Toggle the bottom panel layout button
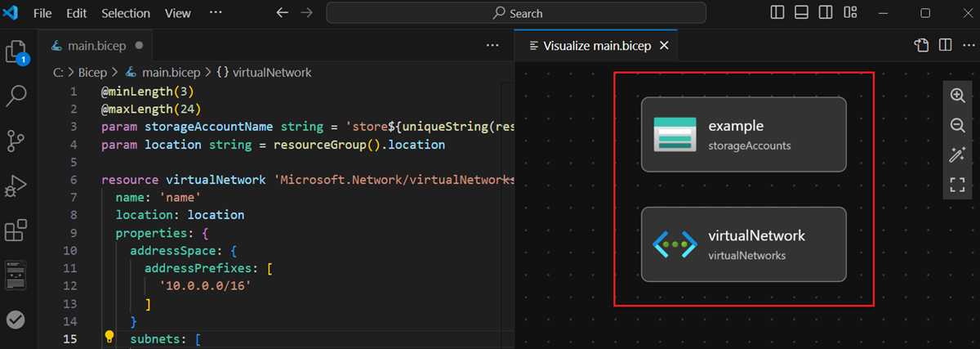 click(x=802, y=13)
